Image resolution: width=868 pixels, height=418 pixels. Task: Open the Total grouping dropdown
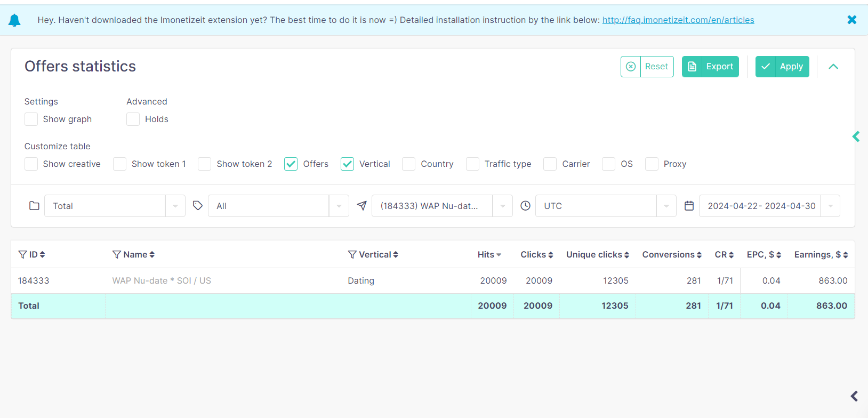click(175, 206)
